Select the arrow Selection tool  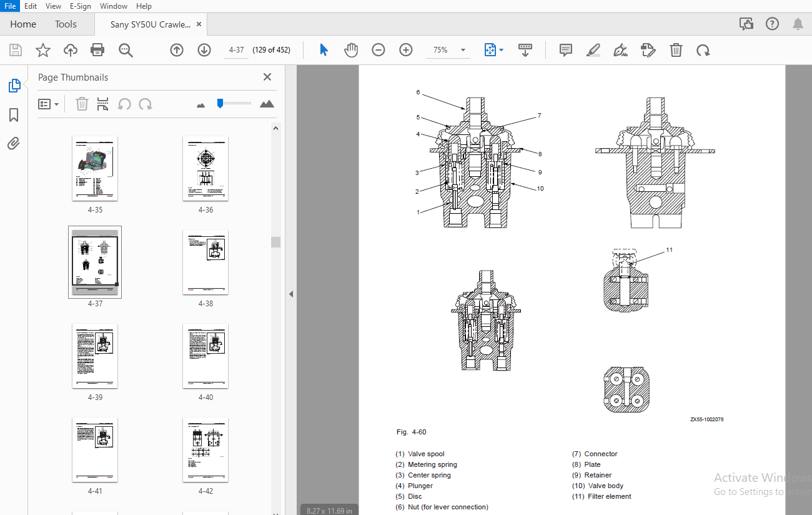point(324,50)
